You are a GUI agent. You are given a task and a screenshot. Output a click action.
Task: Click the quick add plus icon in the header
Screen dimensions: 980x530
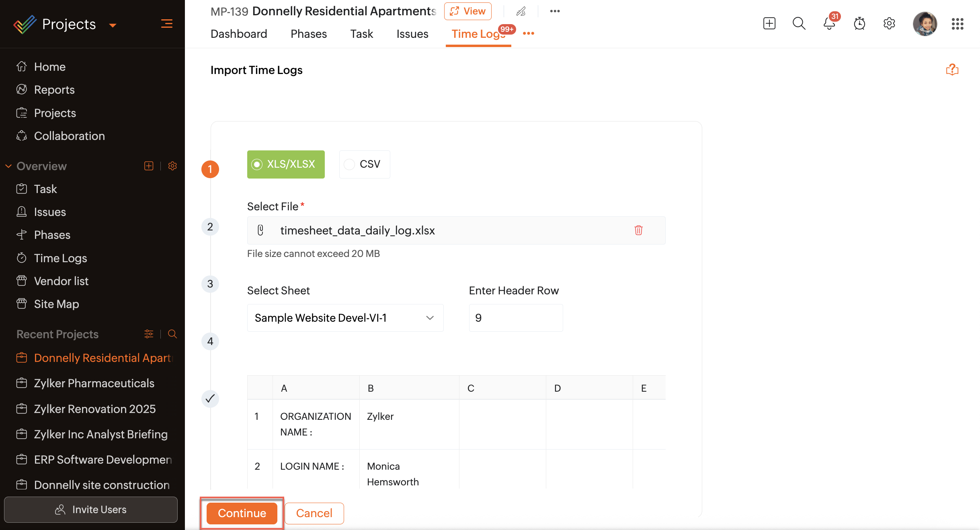click(769, 23)
